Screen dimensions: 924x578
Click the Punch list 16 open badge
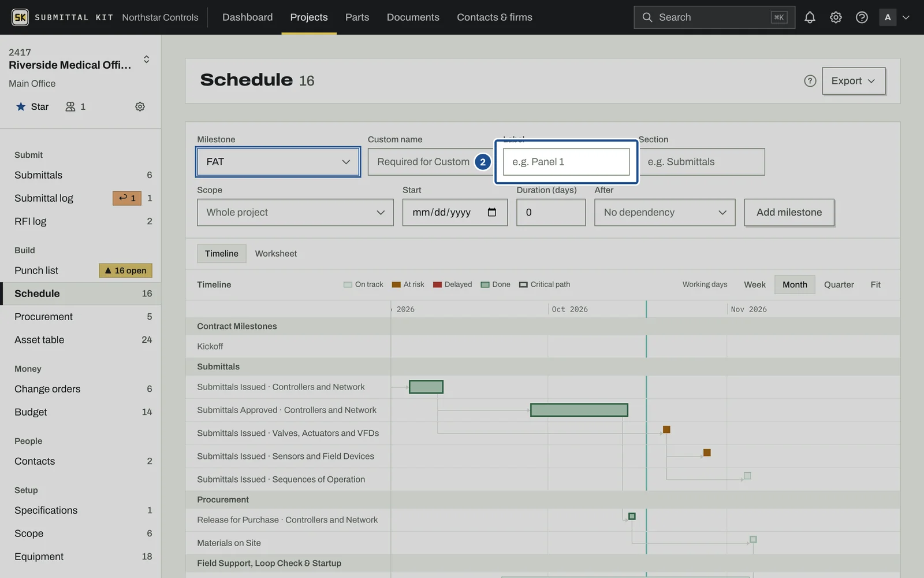pyautogui.click(x=125, y=271)
